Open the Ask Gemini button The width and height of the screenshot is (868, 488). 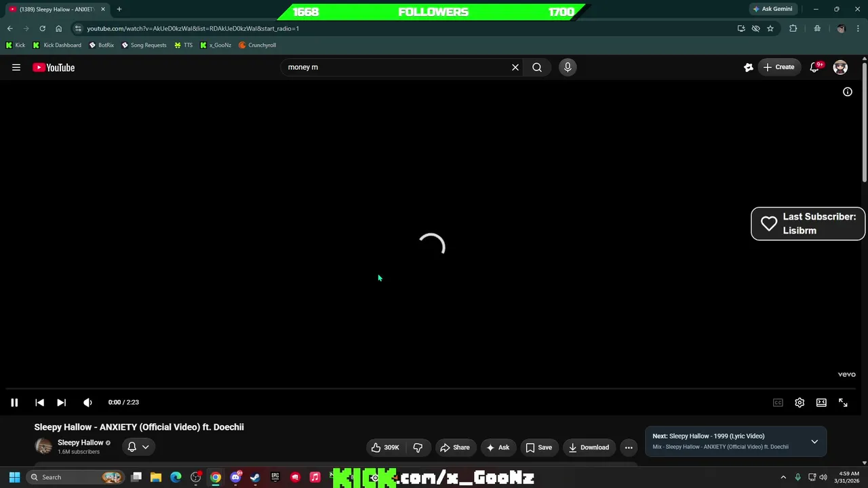pos(772,9)
